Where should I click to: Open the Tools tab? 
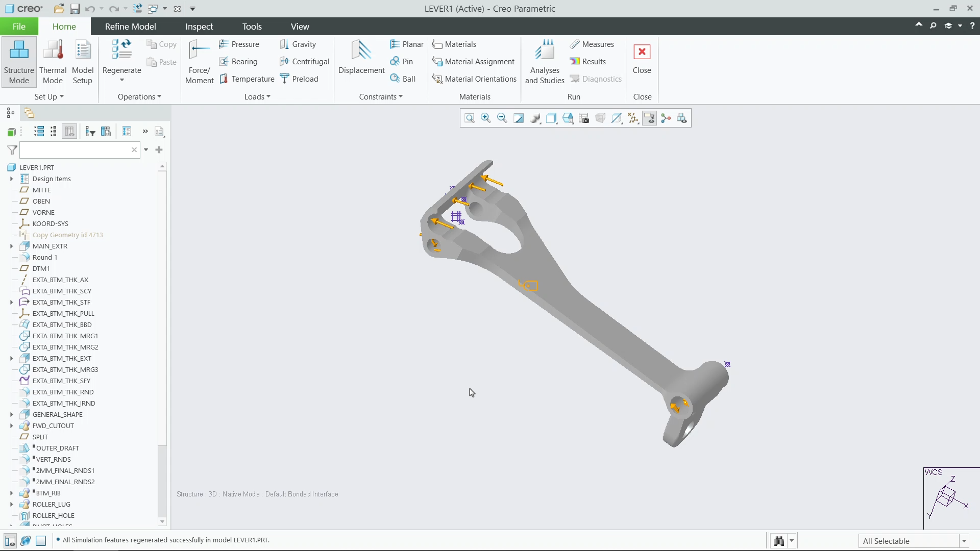point(252,27)
